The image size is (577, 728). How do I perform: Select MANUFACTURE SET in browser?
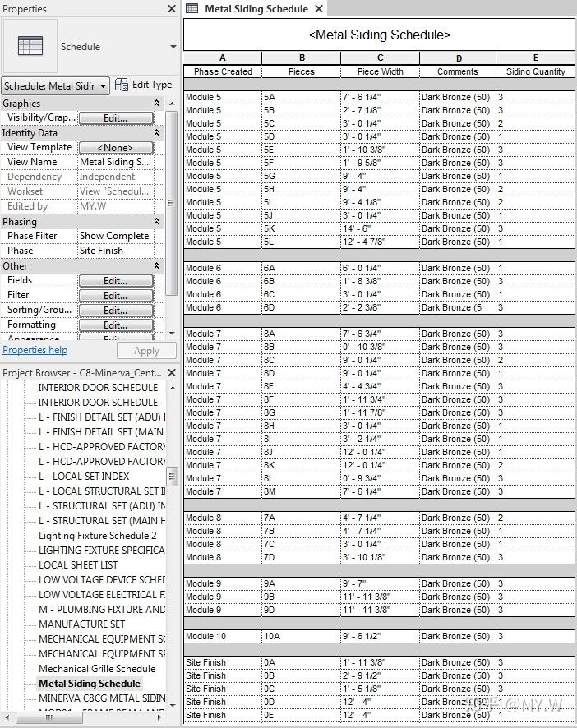[81, 624]
